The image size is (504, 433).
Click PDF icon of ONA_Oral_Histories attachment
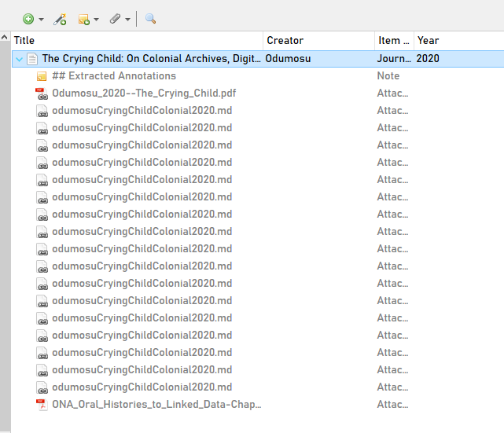[x=42, y=405]
